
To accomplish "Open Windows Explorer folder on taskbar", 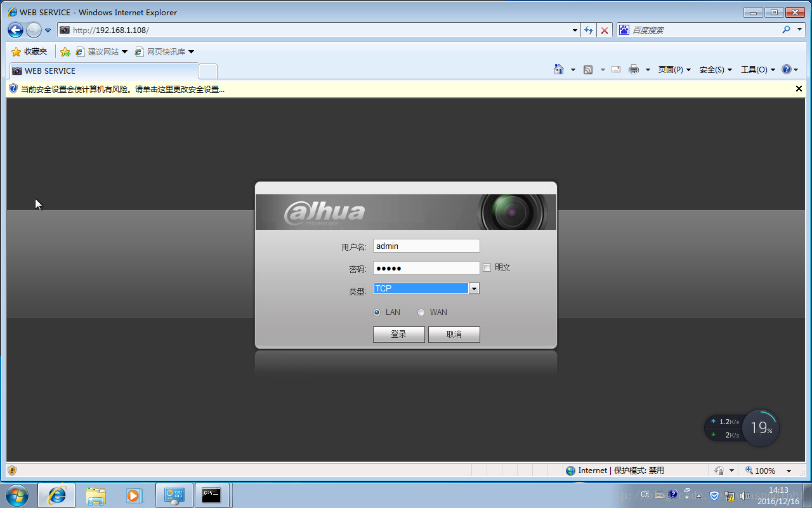I will pyautogui.click(x=96, y=495).
